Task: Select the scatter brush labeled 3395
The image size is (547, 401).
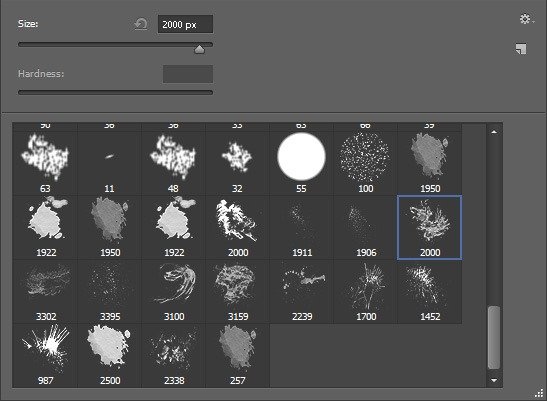Action: click(x=110, y=291)
